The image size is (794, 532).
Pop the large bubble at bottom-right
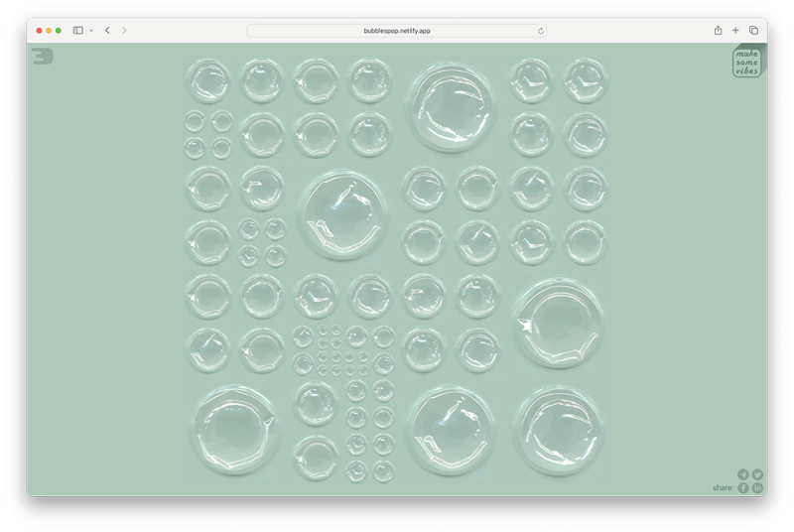tap(559, 430)
